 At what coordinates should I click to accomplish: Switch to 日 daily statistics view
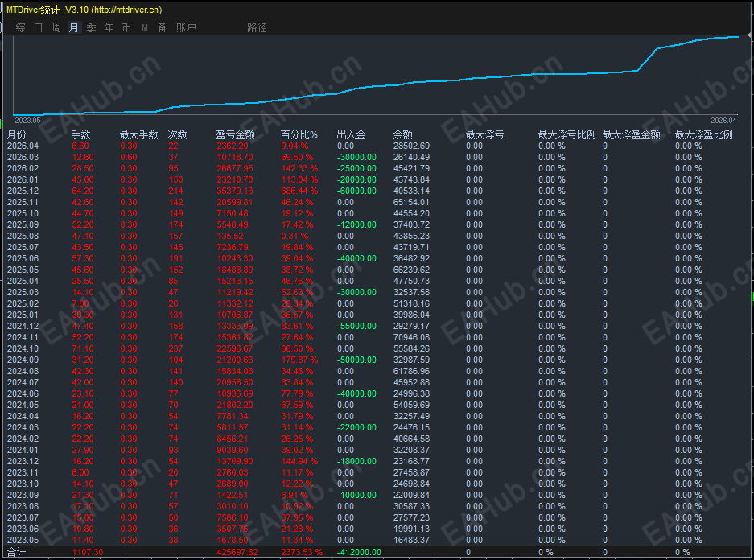tap(37, 27)
